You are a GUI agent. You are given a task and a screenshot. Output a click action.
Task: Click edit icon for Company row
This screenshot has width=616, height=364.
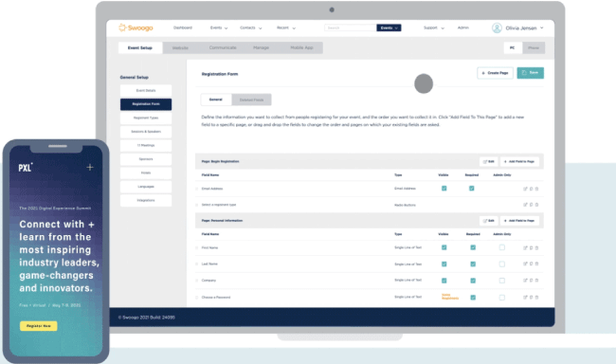pyautogui.click(x=525, y=281)
